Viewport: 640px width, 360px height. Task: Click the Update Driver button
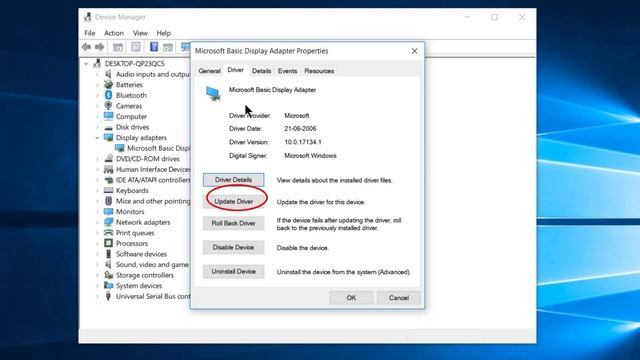(233, 201)
